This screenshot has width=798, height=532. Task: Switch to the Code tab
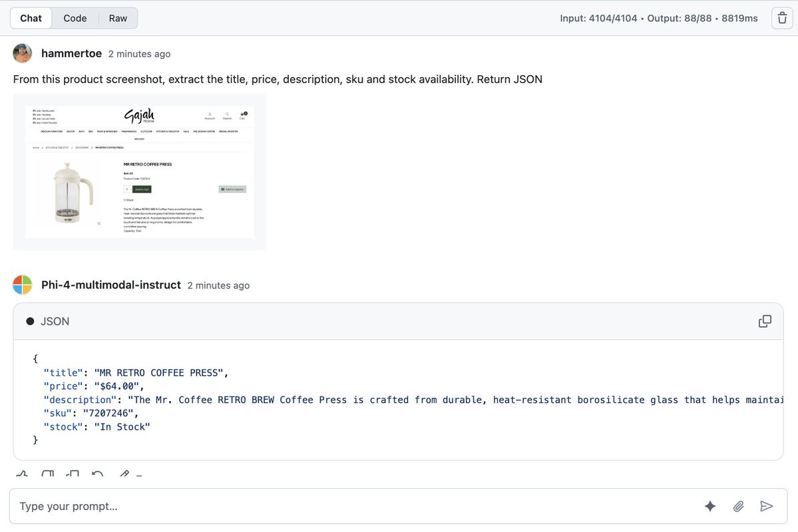(x=75, y=19)
